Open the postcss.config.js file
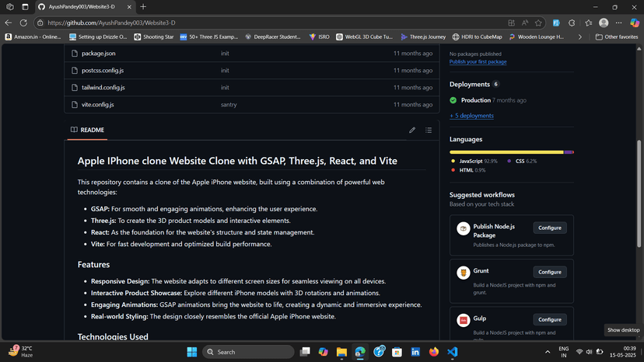The image size is (644, 362). [103, 71]
